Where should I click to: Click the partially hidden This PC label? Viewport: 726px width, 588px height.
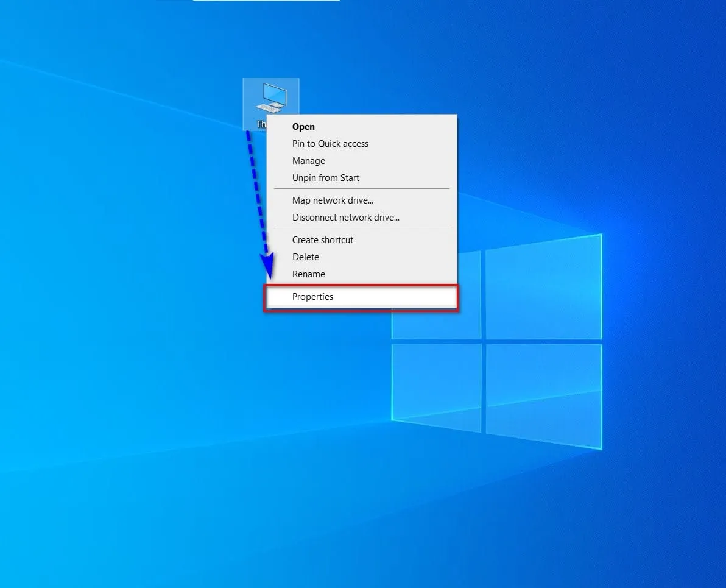(261, 124)
